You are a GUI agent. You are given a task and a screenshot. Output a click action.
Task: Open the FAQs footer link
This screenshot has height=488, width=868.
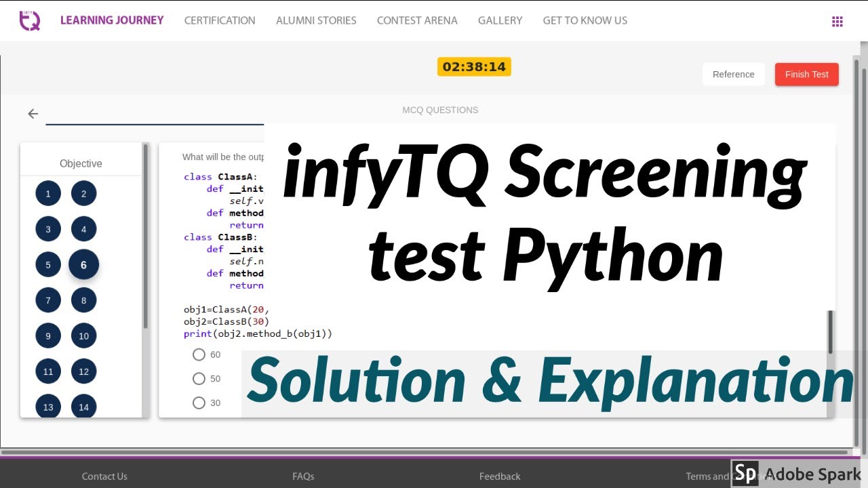pos(303,476)
